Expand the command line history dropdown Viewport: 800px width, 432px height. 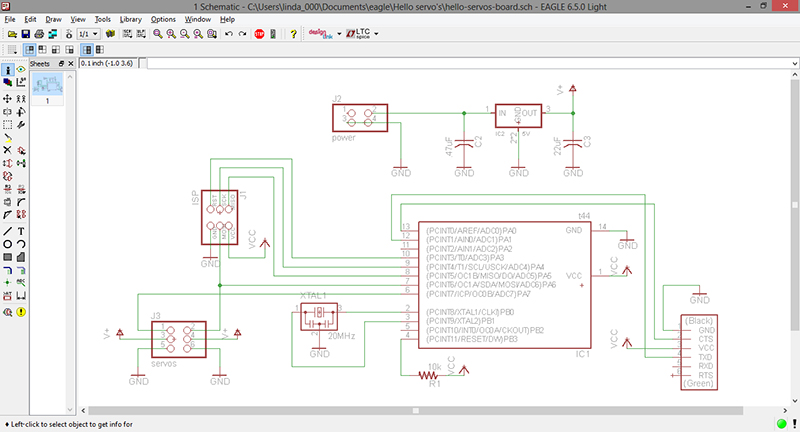coord(795,63)
